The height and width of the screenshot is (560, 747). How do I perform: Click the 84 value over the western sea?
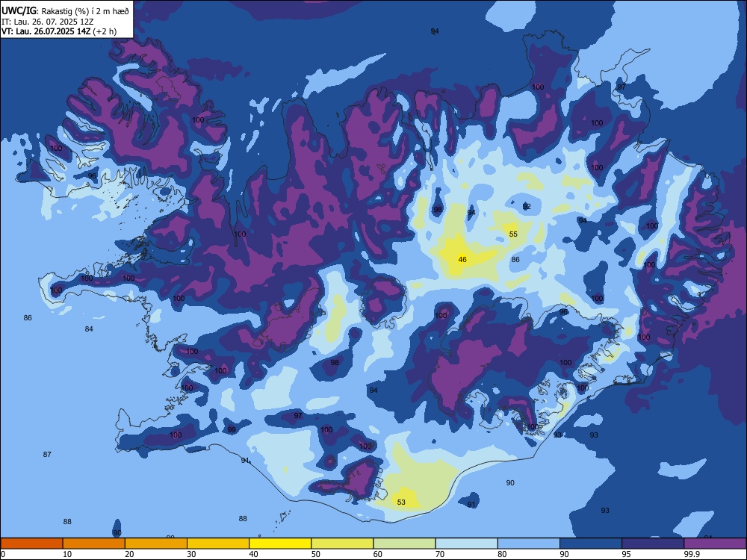(89, 329)
